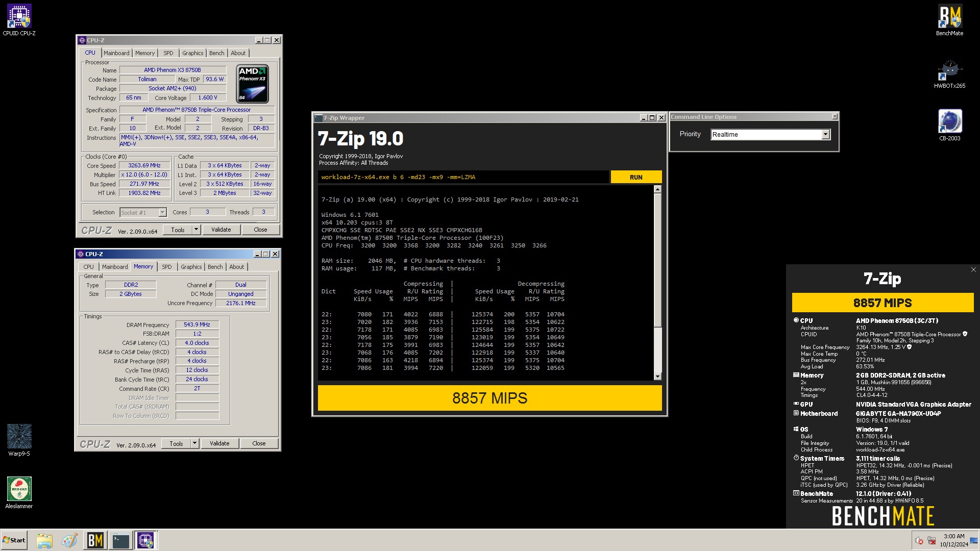Image resolution: width=980 pixels, height=551 pixels.
Task: Open SPD tab in top CPU-Z window
Action: pos(168,53)
